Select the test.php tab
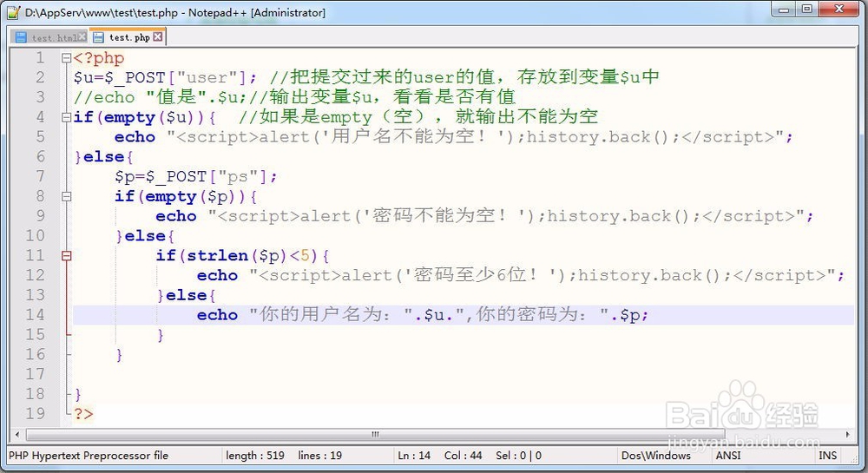Image resolution: width=868 pixels, height=473 pixels. (x=128, y=37)
